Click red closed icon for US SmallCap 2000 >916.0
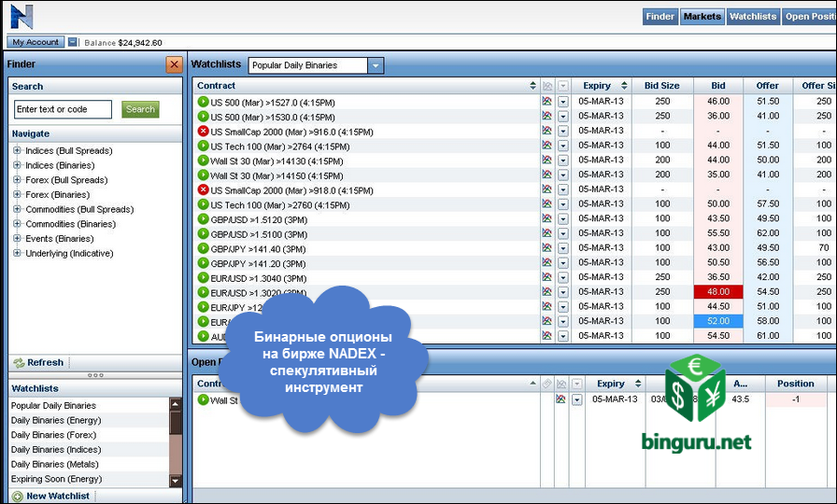The width and height of the screenshot is (837, 504). click(203, 131)
